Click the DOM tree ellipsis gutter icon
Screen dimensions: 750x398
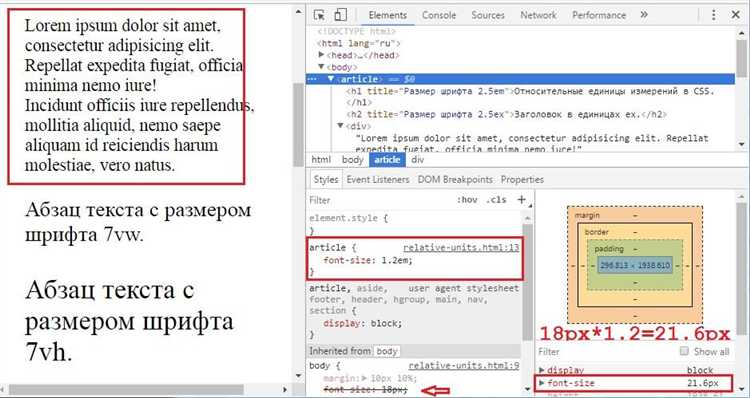pyautogui.click(x=312, y=79)
